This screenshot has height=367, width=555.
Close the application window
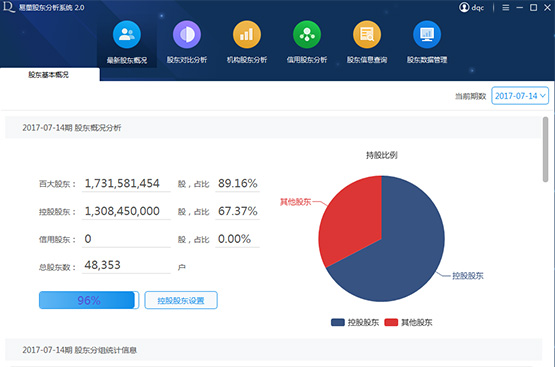pos(547,7)
